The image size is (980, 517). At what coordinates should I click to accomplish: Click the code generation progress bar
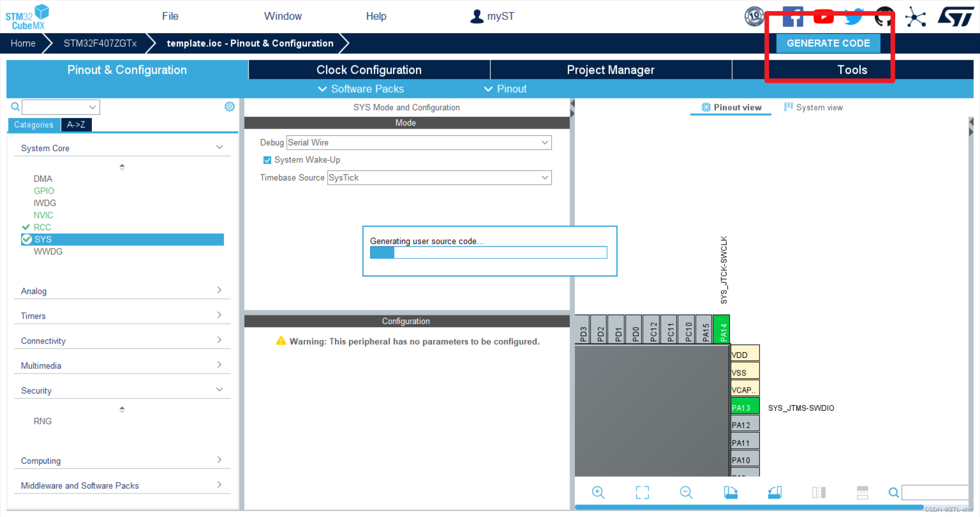point(488,253)
